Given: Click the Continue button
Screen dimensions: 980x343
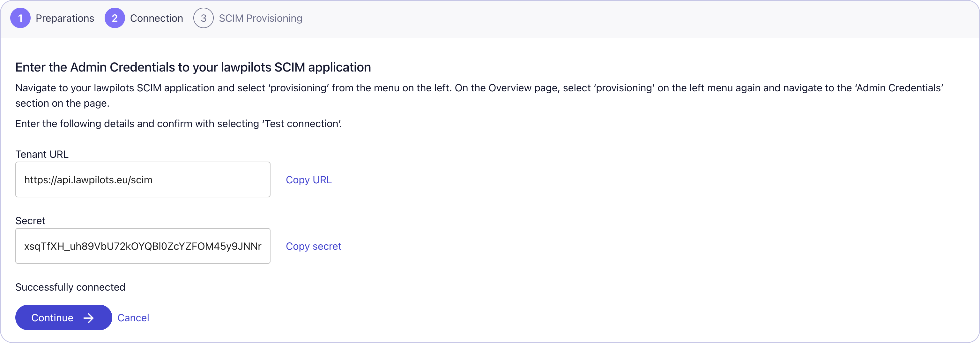Looking at the screenshot, I should coord(63,317).
